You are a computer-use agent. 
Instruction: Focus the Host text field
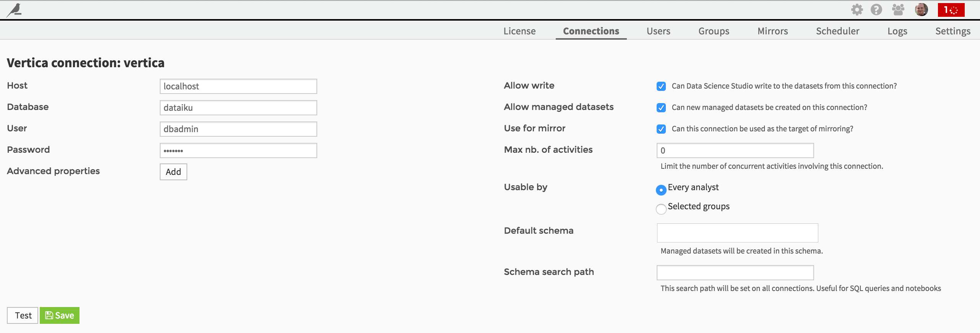(x=239, y=86)
